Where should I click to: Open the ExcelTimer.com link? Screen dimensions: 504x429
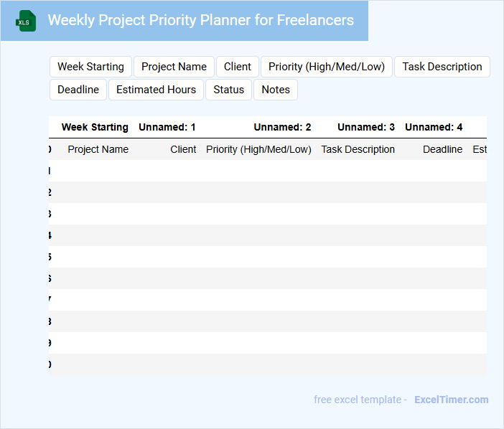tap(451, 400)
